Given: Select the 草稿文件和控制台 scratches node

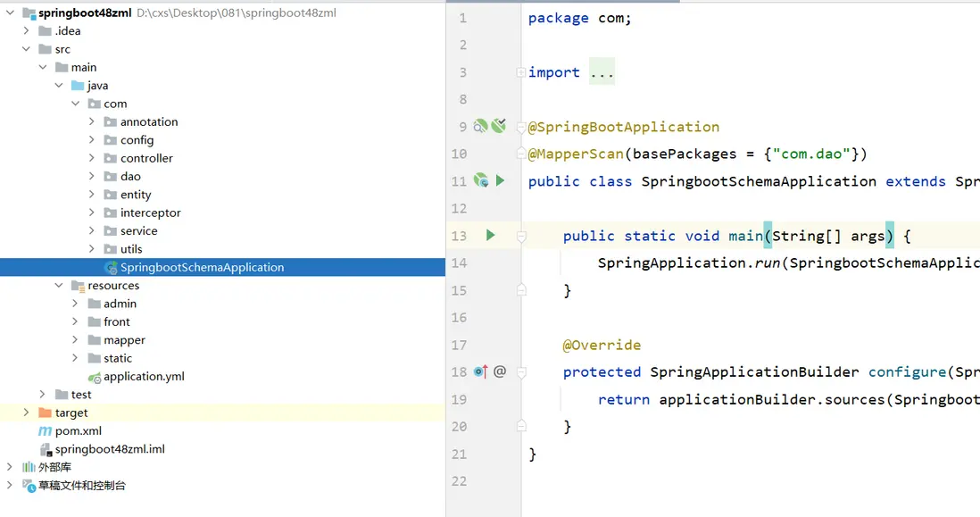Looking at the screenshot, I should coord(81,486).
